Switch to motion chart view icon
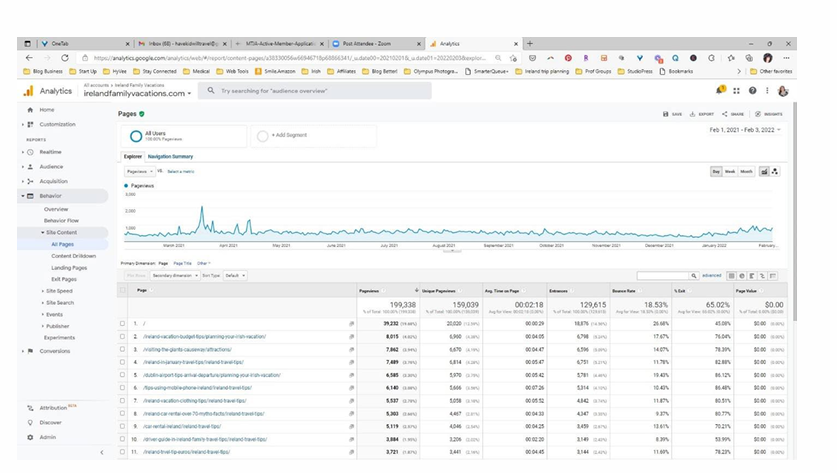This screenshot has width=837, height=473. (775, 171)
